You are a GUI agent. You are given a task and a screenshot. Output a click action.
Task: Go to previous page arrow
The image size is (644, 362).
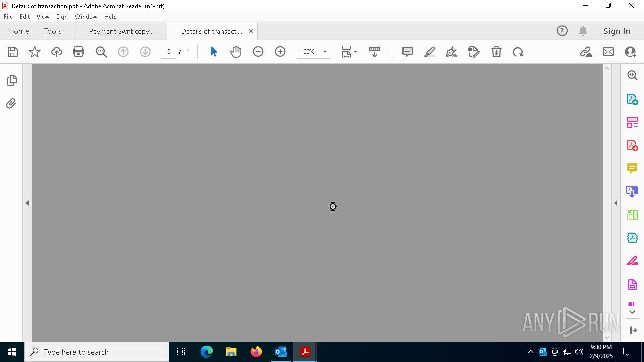123,52
